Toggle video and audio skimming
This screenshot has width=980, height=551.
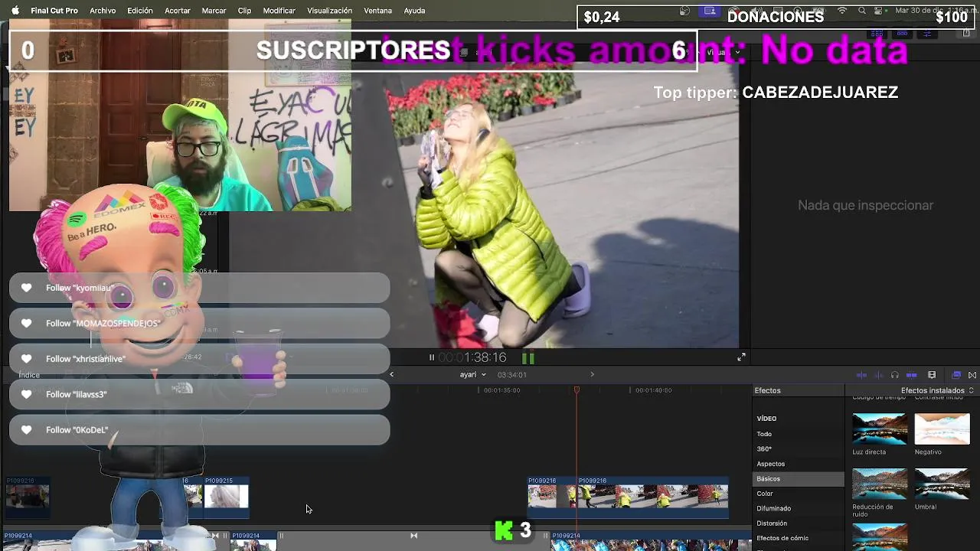pos(861,375)
